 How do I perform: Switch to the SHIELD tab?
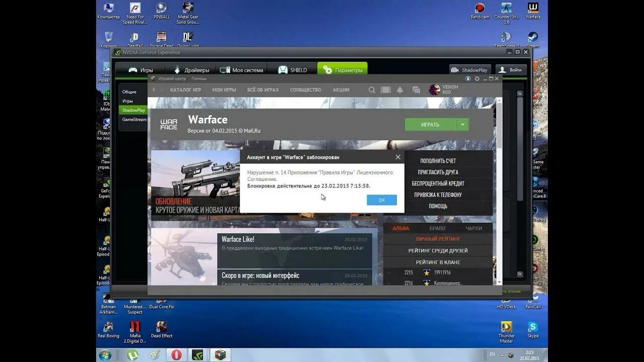click(292, 70)
